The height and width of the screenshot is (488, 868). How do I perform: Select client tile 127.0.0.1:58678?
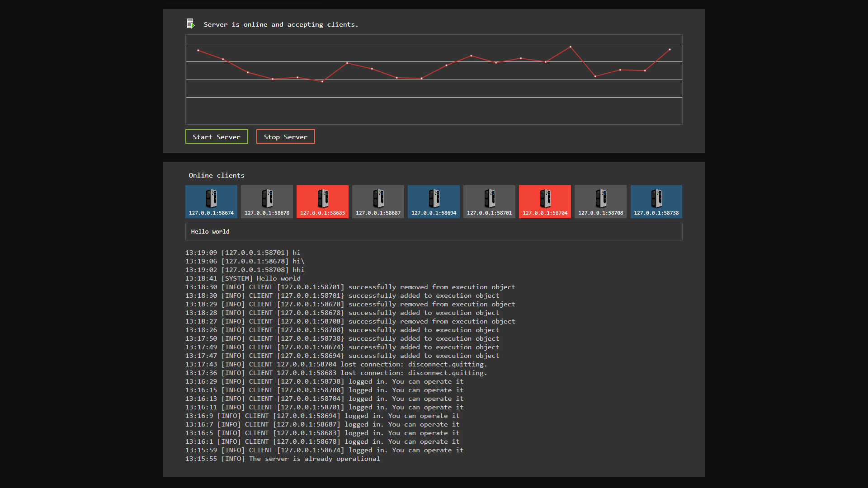[267, 202]
